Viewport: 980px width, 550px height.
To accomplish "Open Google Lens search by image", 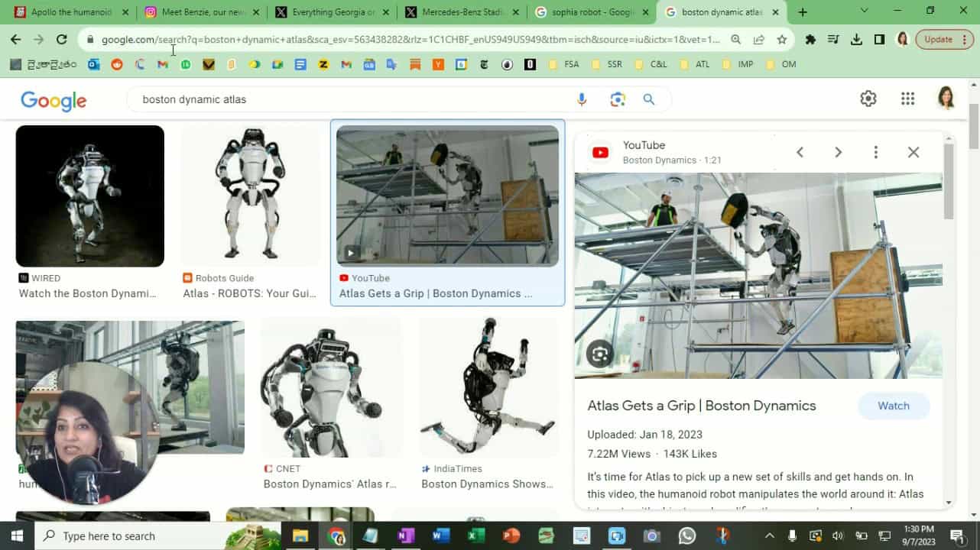I will pyautogui.click(x=618, y=99).
